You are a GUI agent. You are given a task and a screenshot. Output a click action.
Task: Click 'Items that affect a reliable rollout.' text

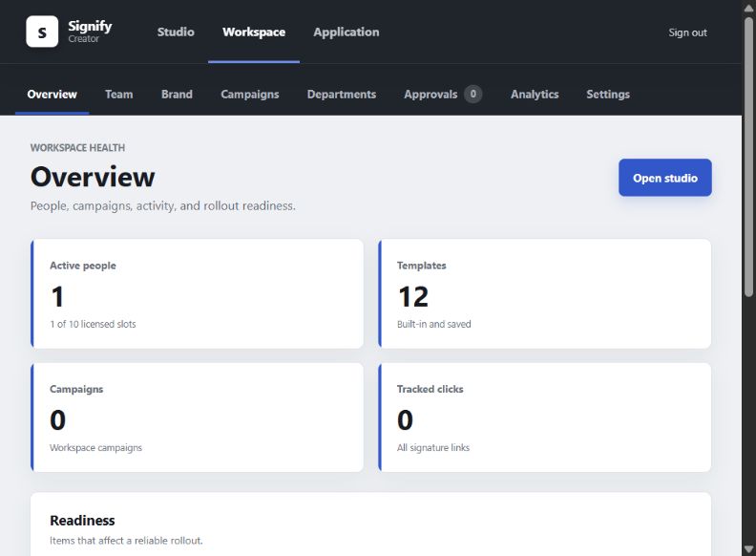point(126,541)
